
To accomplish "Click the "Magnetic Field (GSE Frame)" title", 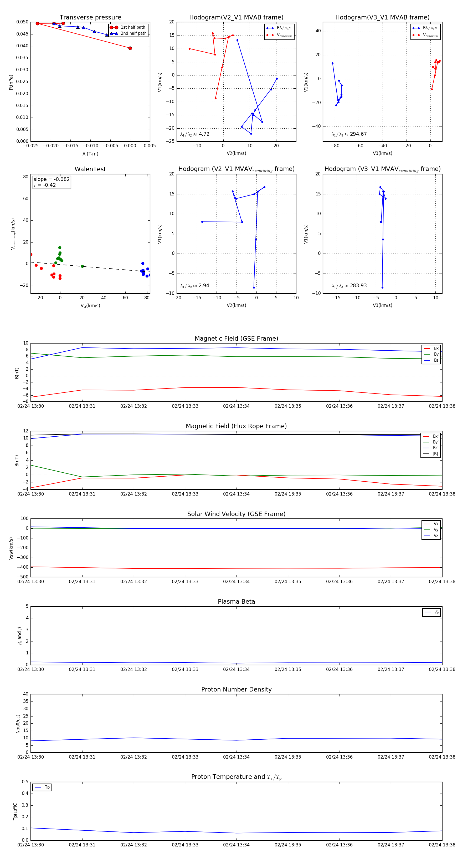I will coord(236,339).
